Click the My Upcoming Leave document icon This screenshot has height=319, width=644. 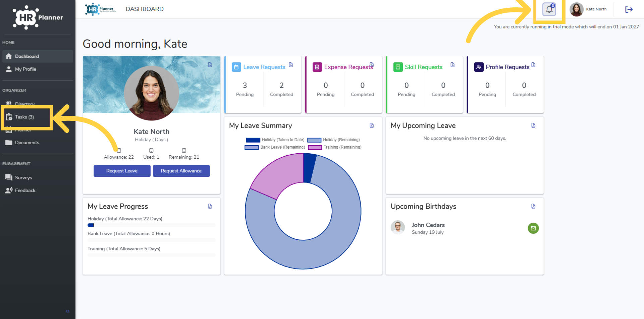533,125
